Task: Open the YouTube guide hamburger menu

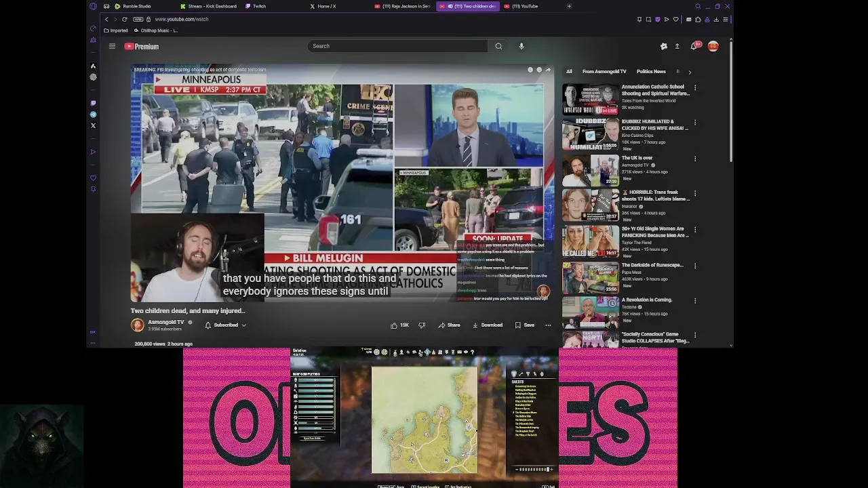Action: (112, 46)
